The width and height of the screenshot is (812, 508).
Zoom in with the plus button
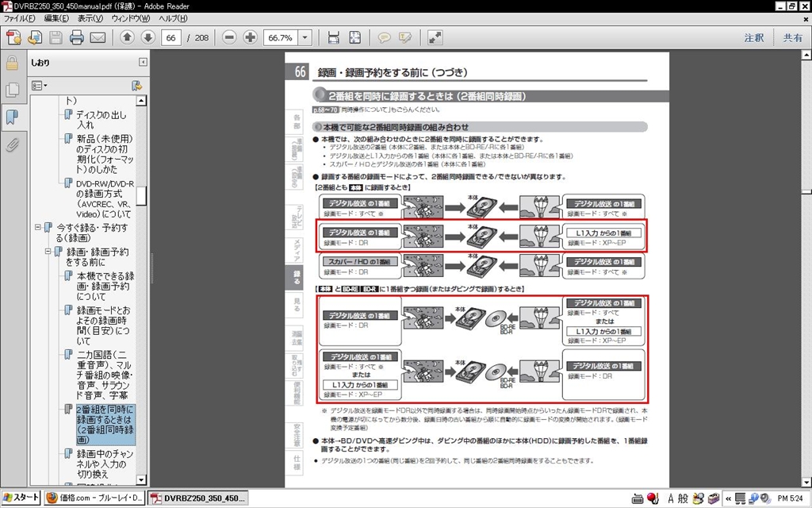point(250,37)
